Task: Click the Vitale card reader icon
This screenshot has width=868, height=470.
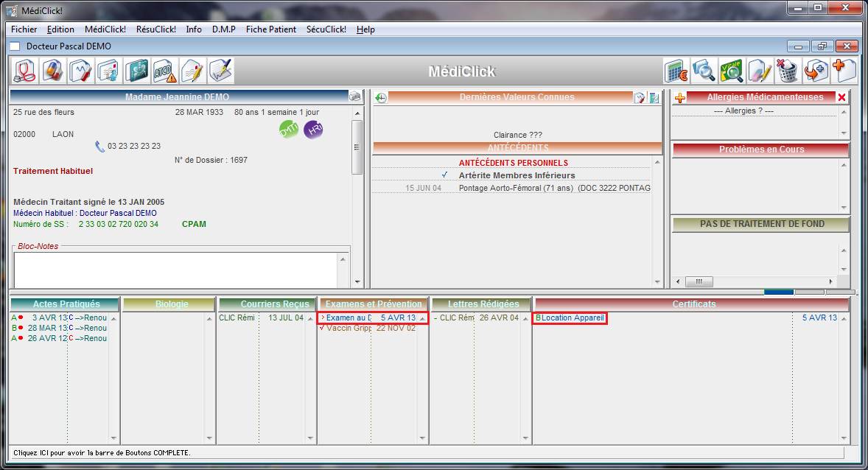Action: pyautogui.click(x=732, y=71)
